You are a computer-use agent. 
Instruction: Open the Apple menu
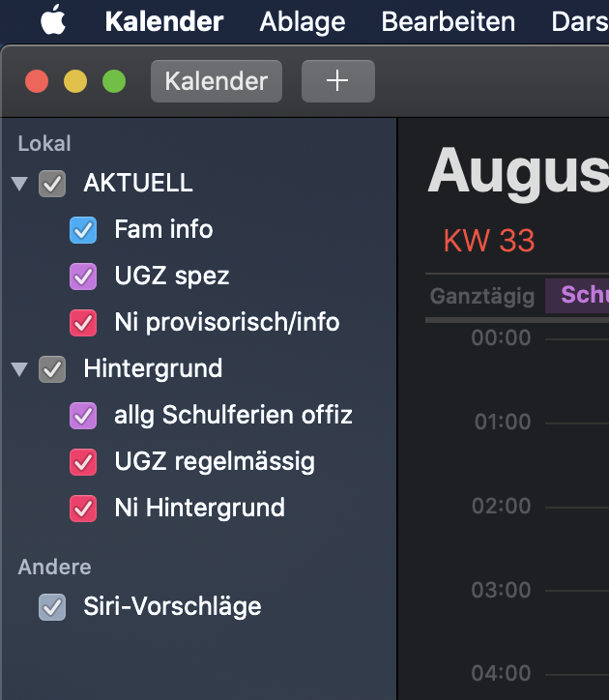[x=53, y=20]
